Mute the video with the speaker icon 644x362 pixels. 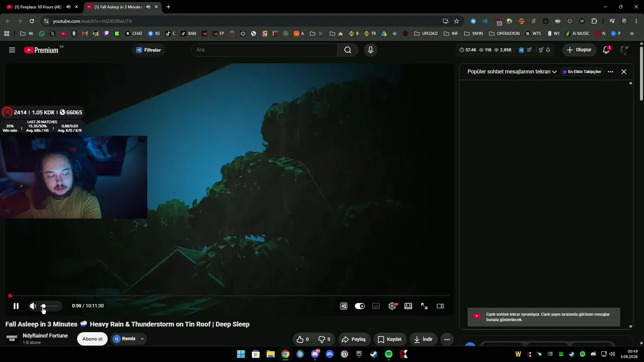(33, 306)
